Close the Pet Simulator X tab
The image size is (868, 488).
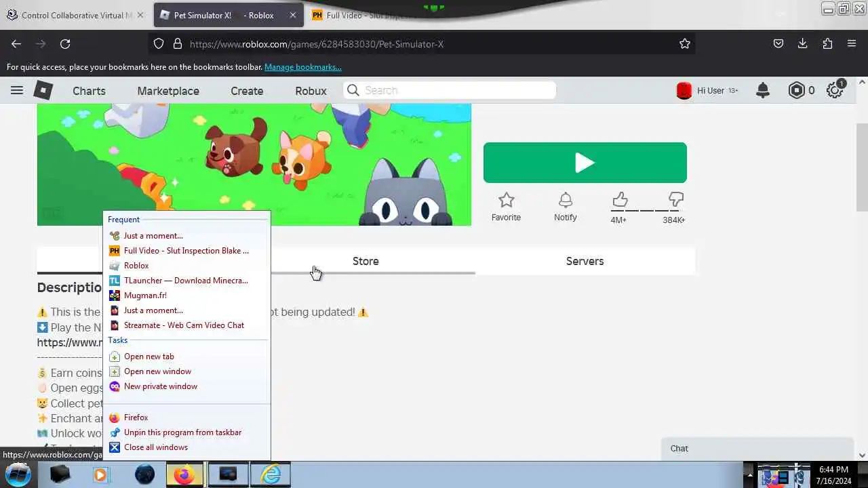pyautogui.click(x=293, y=15)
